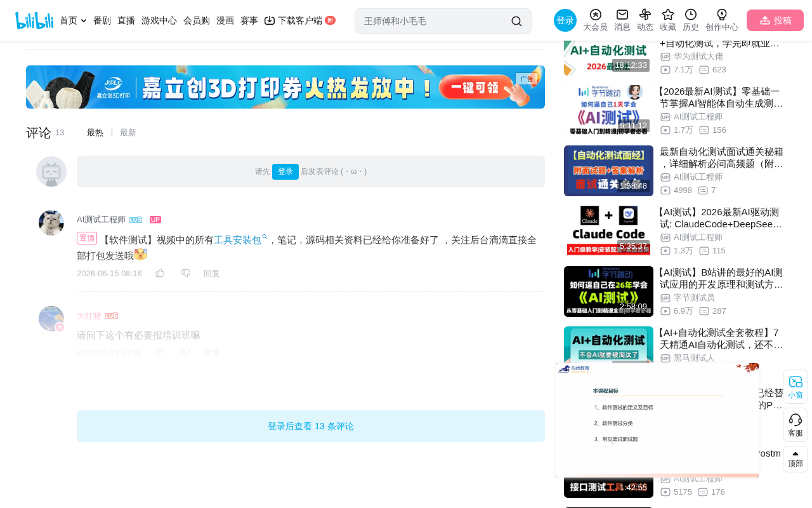Click 顶部 back-to-top button
The image size is (812, 508).
(x=796, y=459)
